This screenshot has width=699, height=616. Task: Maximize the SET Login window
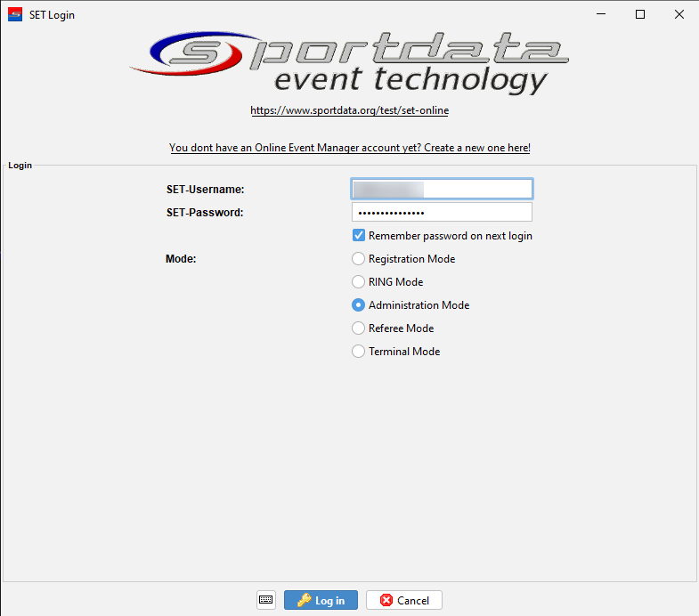click(x=639, y=14)
